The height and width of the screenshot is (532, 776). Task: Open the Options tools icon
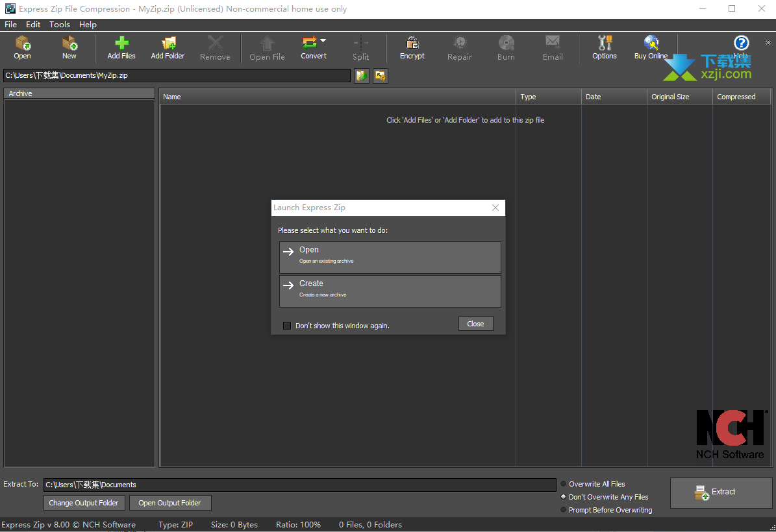[x=605, y=43]
